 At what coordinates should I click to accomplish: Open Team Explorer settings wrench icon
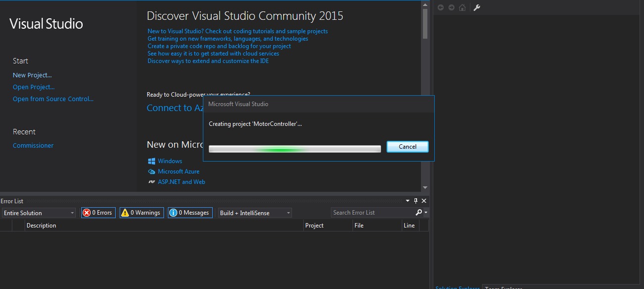(x=477, y=7)
